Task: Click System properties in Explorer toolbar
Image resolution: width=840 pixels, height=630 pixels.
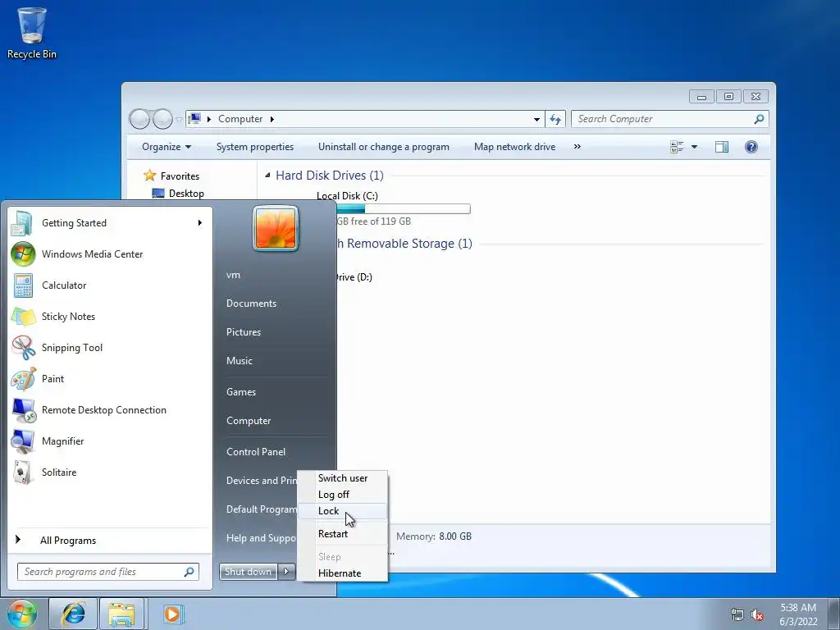Action: pos(255,147)
